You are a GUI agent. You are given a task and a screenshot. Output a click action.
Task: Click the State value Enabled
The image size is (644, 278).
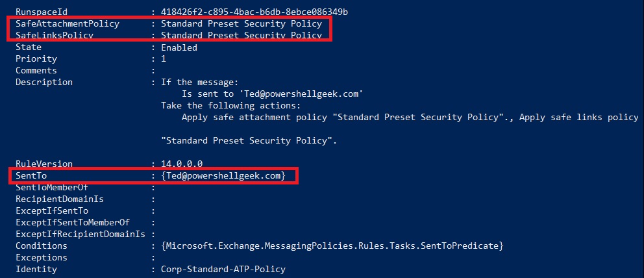click(179, 47)
